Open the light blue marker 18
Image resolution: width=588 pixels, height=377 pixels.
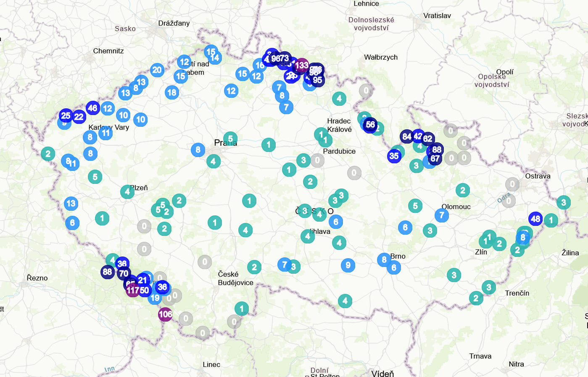pyautogui.click(x=172, y=93)
